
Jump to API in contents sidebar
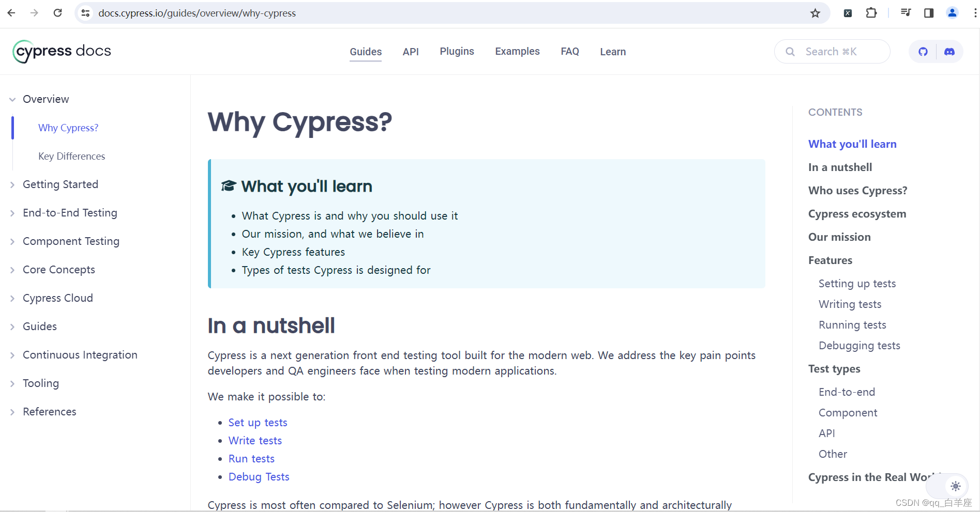point(826,433)
